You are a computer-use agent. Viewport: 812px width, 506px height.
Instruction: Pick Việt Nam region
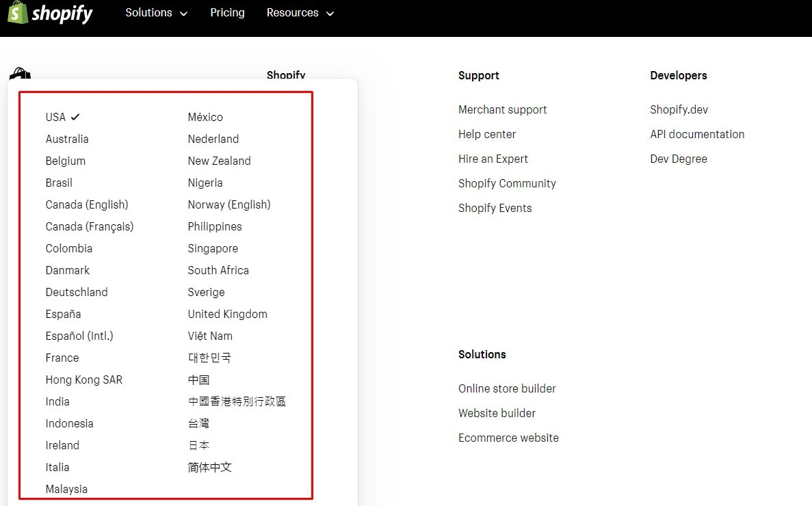pos(210,336)
